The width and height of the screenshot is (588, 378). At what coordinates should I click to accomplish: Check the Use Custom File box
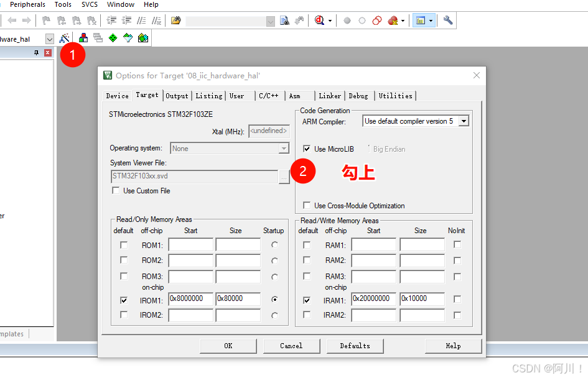(116, 190)
